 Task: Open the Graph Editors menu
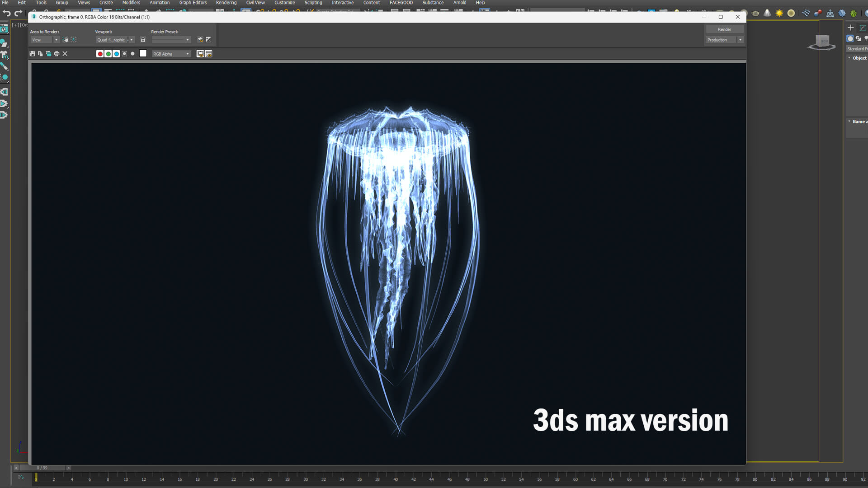pyautogui.click(x=193, y=3)
